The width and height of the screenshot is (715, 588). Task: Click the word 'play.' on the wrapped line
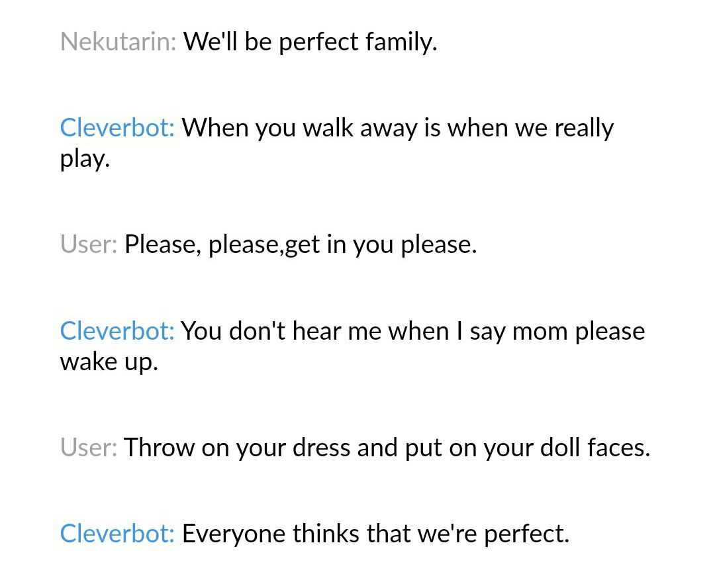(x=85, y=160)
